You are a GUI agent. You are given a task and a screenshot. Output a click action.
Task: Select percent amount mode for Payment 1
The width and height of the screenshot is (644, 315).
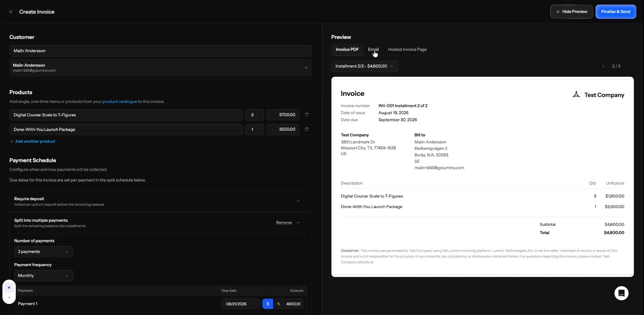click(x=278, y=304)
